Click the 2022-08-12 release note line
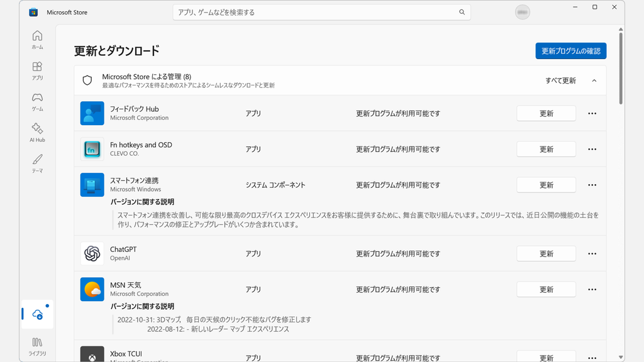 point(218,329)
